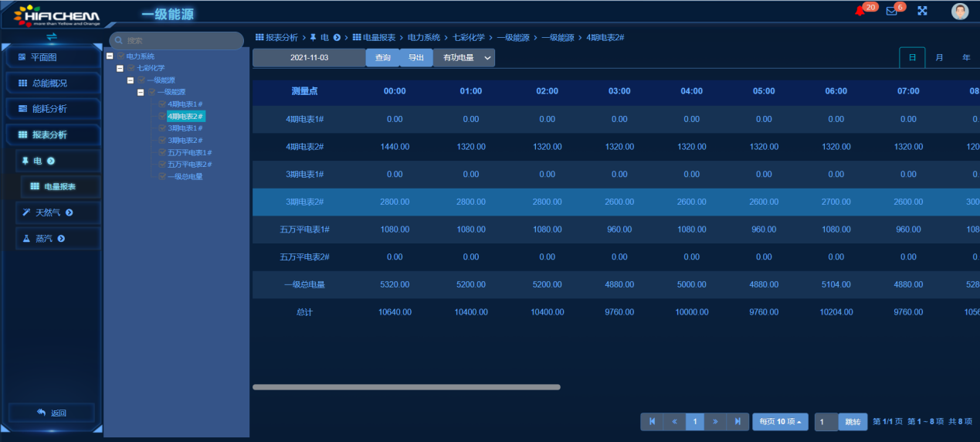Click the 查询 query button
Image resolution: width=980 pixels, height=442 pixels.
[383, 58]
